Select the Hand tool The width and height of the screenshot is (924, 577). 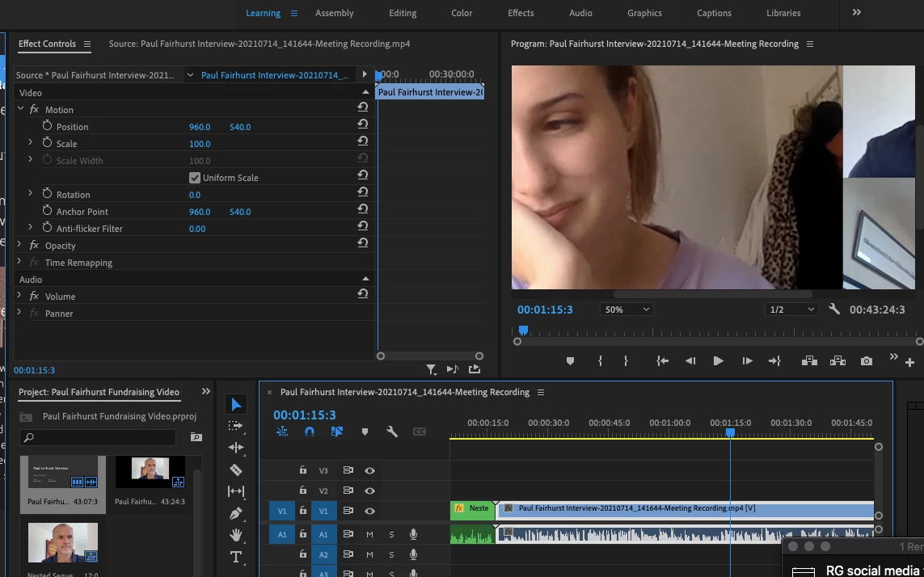click(x=236, y=535)
